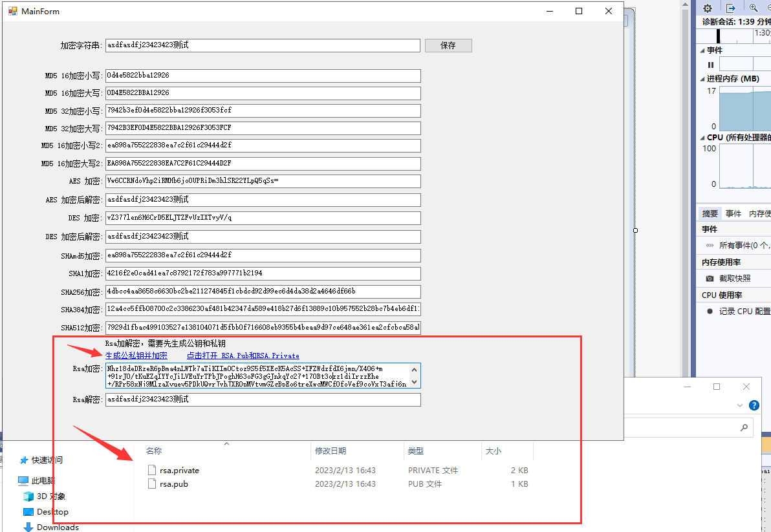The height and width of the screenshot is (532, 771).
Task: Click the search magnifier in Explorer search box
Action: tap(744, 428)
